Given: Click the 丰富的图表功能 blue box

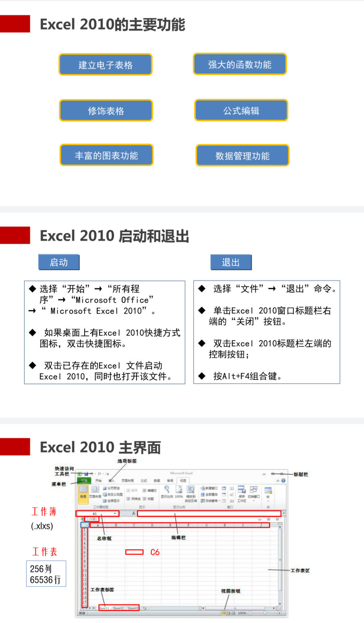Looking at the screenshot, I should [x=107, y=155].
